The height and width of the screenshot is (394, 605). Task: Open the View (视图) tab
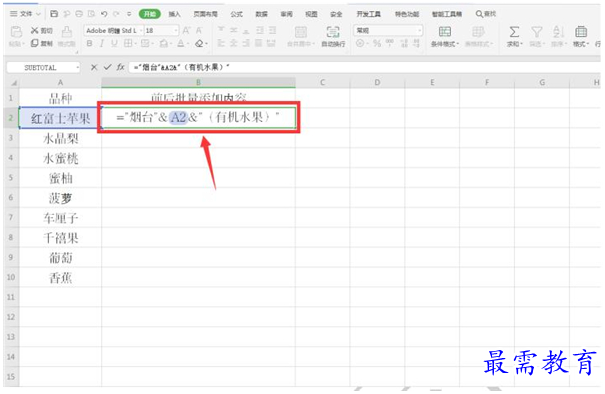tap(311, 14)
